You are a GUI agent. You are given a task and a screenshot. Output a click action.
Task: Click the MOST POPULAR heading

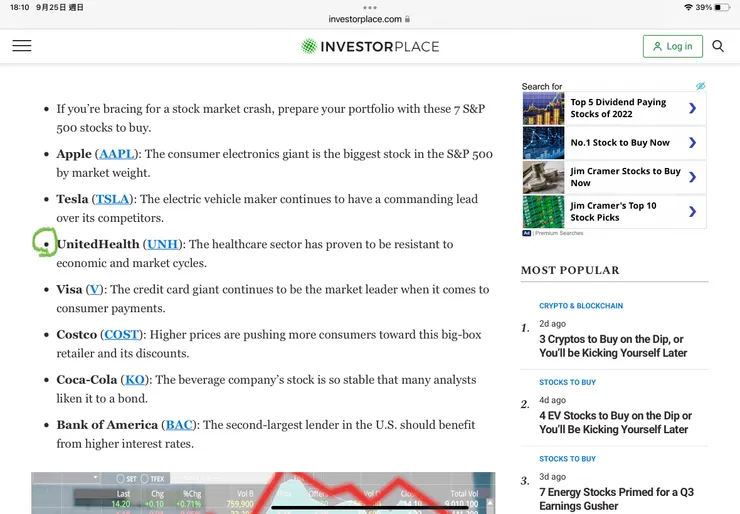pyautogui.click(x=570, y=270)
